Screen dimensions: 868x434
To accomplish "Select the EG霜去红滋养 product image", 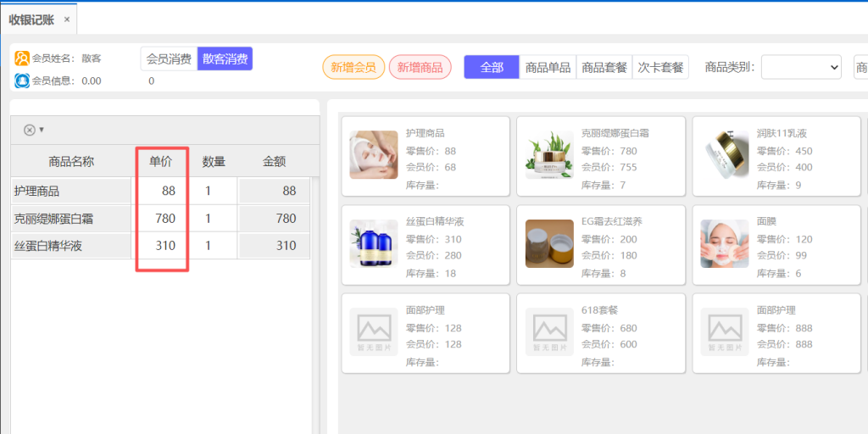I will pos(549,243).
